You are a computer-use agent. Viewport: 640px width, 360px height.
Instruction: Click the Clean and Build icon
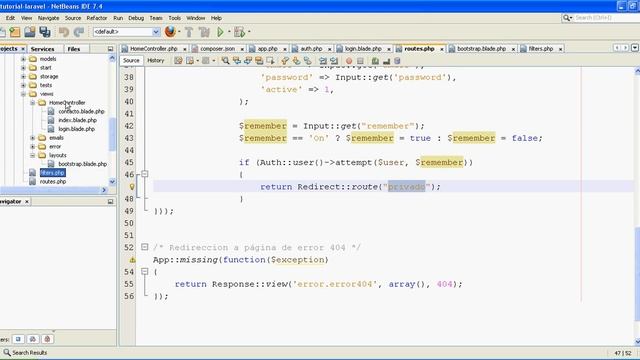click(x=204, y=32)
